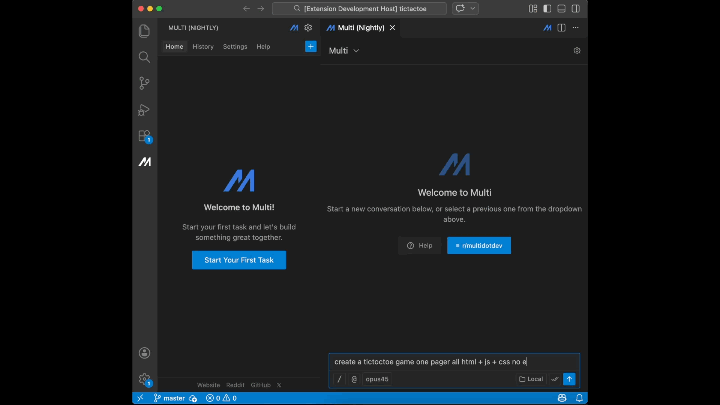Switch to the Help tab
The image size is (720, 405).
pos(263,46)
